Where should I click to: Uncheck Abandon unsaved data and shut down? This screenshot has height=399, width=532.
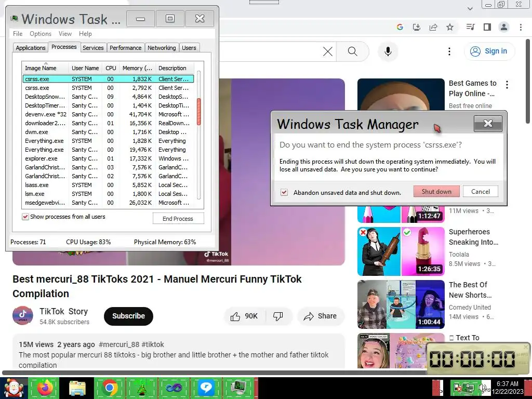284,192
